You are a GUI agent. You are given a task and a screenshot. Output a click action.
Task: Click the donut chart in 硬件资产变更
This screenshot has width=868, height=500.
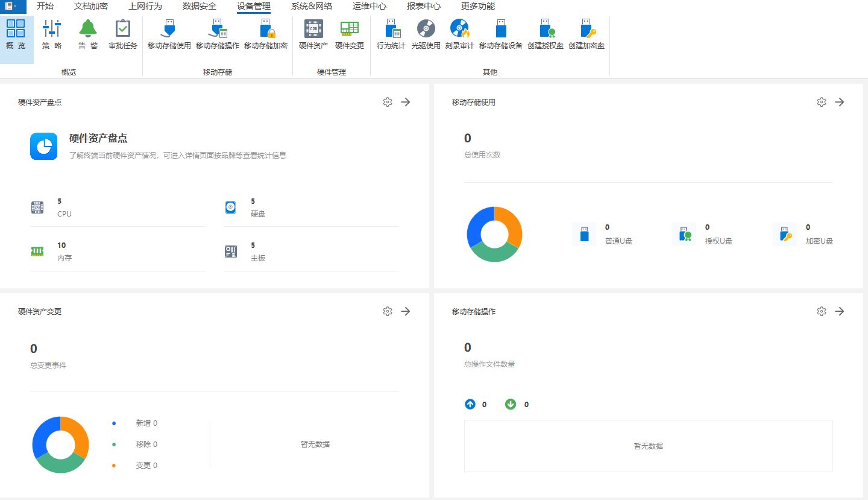60,445
